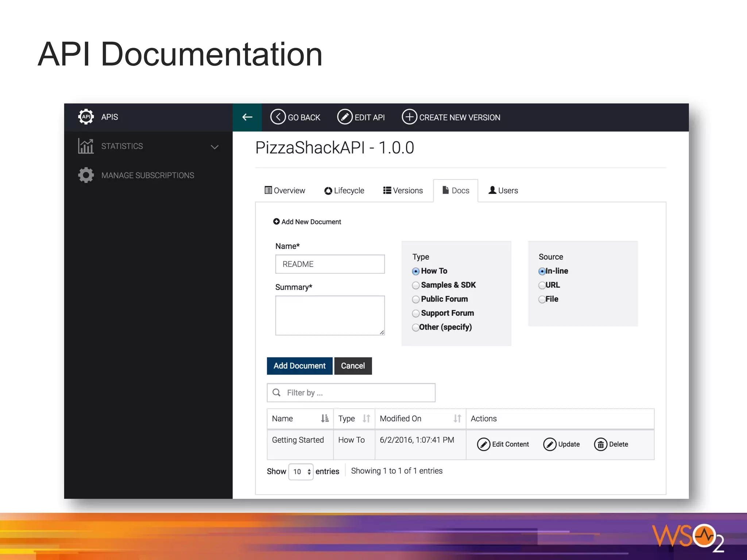Click the Lifecycle tab cycle icon

click(x=328, y=191)
